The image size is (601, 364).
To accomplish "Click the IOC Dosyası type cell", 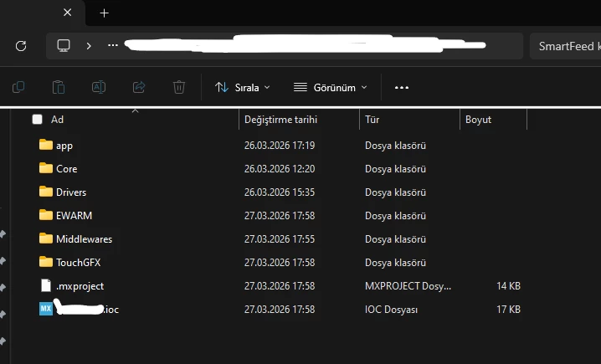I will [x=391, y=310].
